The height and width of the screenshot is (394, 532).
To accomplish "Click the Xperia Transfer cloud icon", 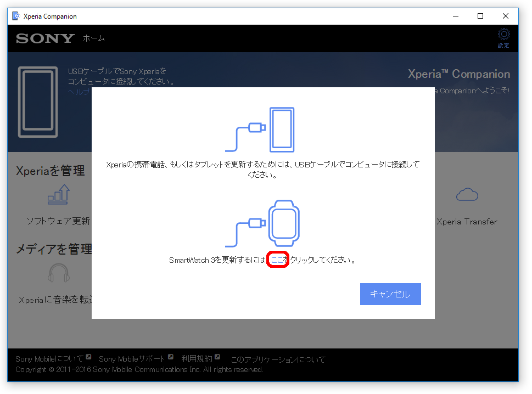I will coord(467,195).
